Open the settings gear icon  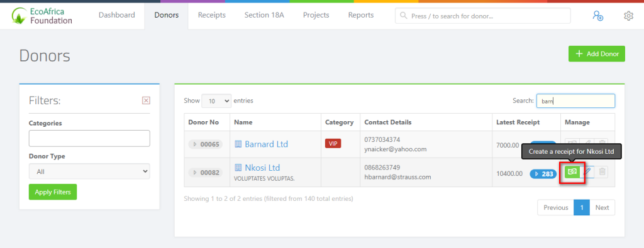click(628, 16)
